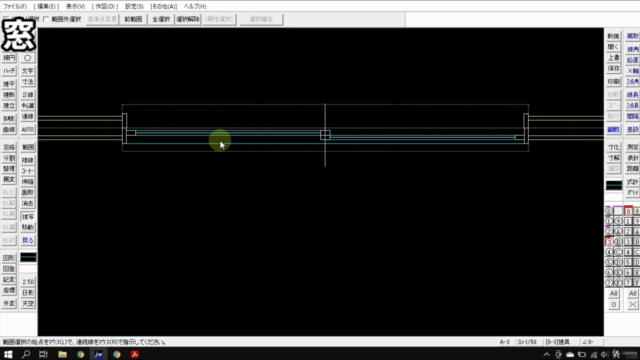Select the 文字 text tool
Screen dimensions: 640x360
click(x=28, y=71)
